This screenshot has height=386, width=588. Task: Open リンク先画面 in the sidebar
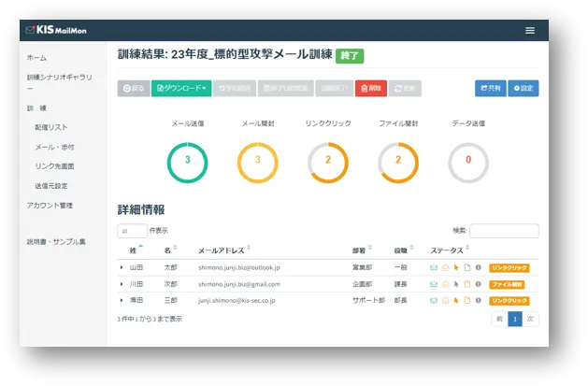coord(54,166)
